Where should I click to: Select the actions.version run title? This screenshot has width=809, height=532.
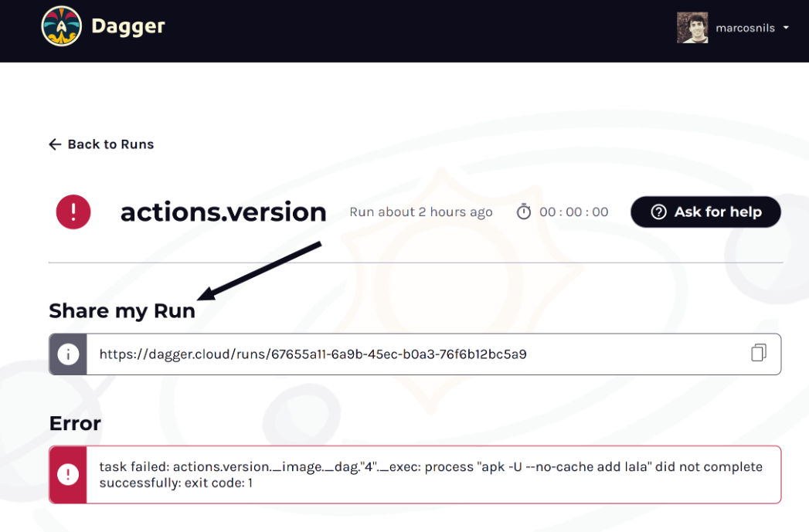tap(223, 212)
